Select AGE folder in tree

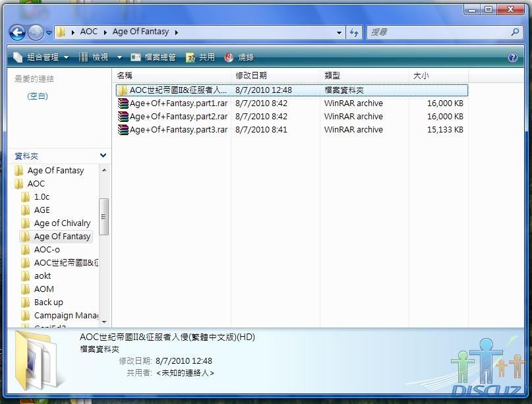point(36,210)
